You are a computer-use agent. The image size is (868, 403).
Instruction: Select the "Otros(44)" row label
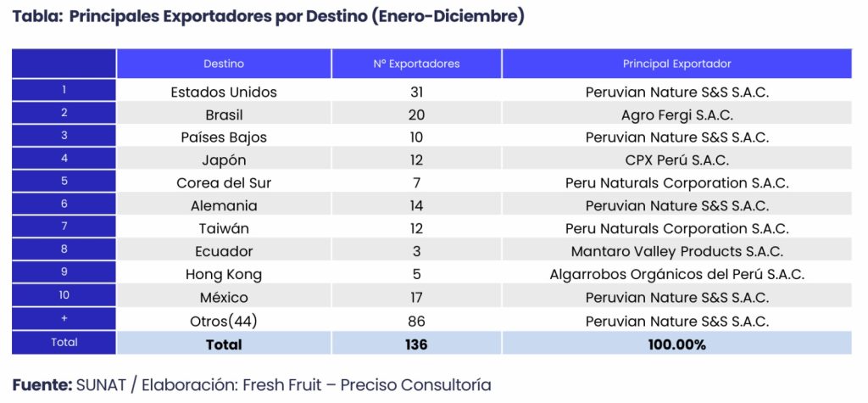tap(224, 321)
